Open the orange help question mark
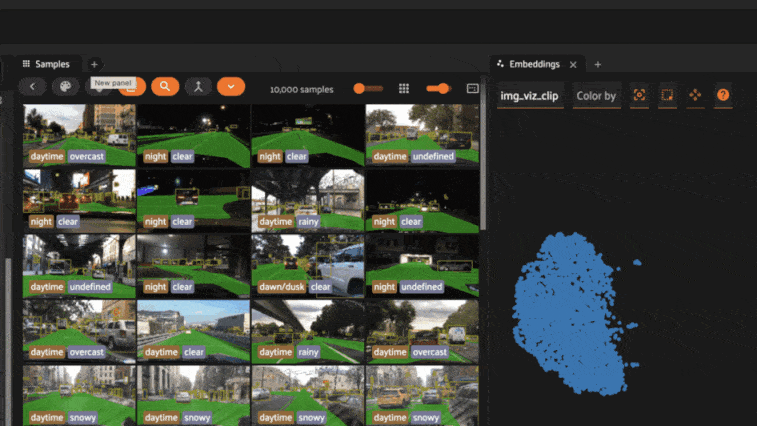Viewport: 757px width, 426px height. (723, 96)
